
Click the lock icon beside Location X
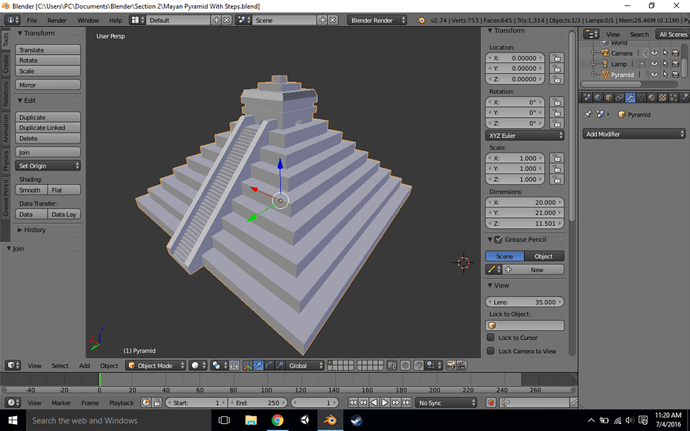(x=556, y=59)
